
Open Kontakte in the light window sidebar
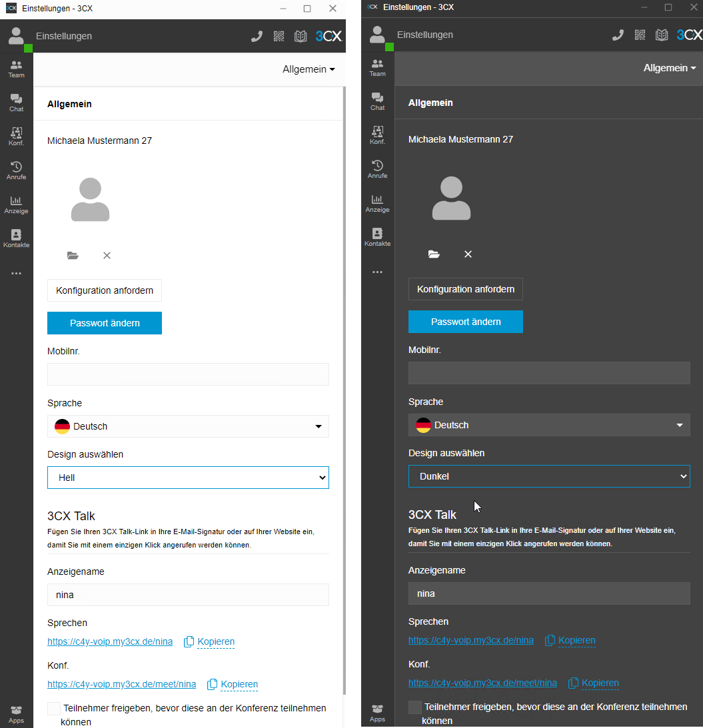(x=16, y=238)
